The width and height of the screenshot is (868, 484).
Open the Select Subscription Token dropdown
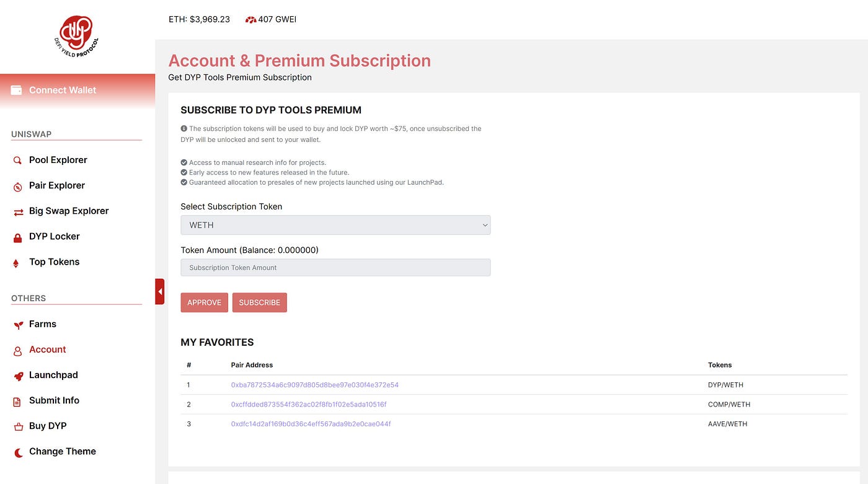coord(335,225)
